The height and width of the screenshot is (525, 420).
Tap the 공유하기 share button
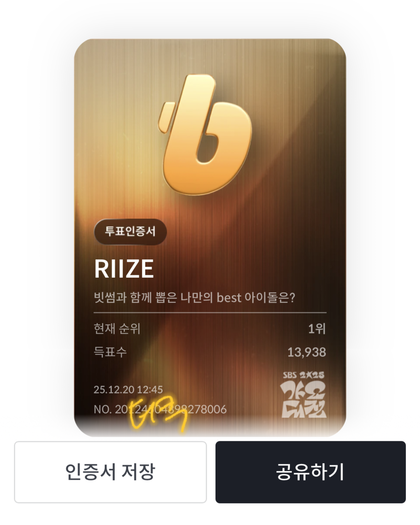[x=310, y=472]
